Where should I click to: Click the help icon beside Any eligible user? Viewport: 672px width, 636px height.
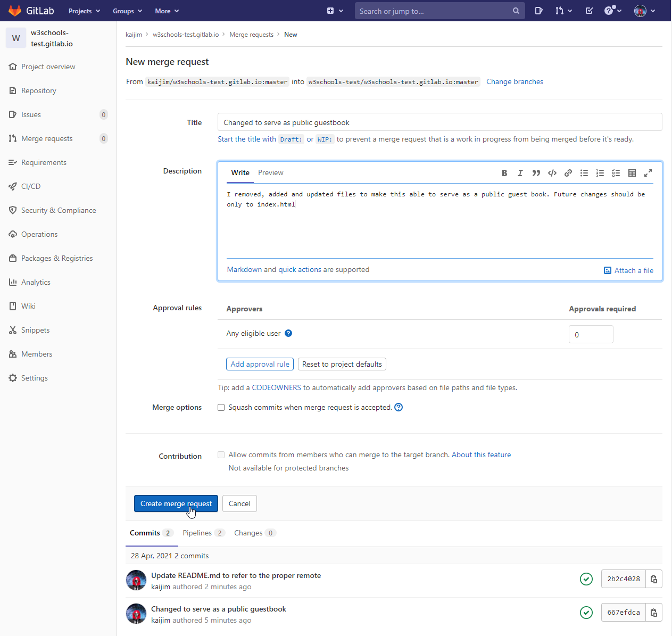coord(288,333)
